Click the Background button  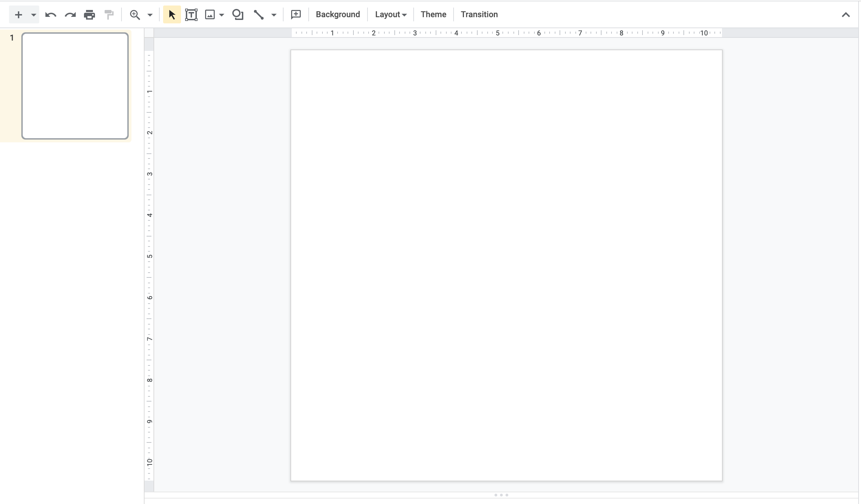(338, 14)
